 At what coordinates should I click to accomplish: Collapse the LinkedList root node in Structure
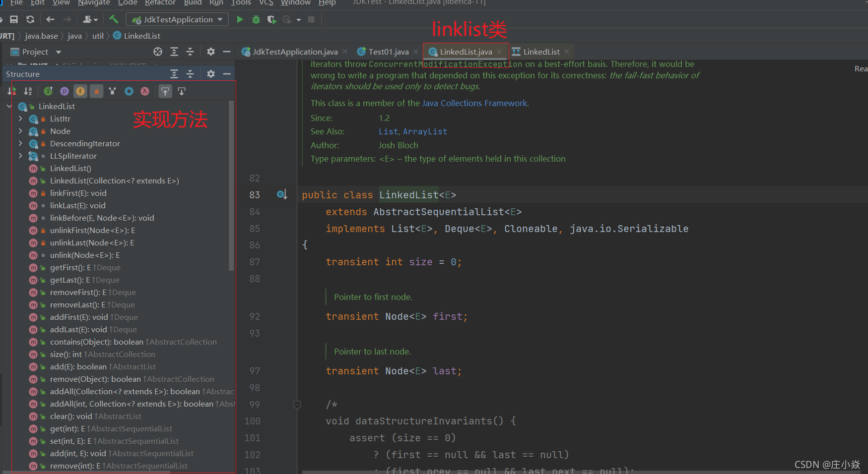click(x=9, y=106)
